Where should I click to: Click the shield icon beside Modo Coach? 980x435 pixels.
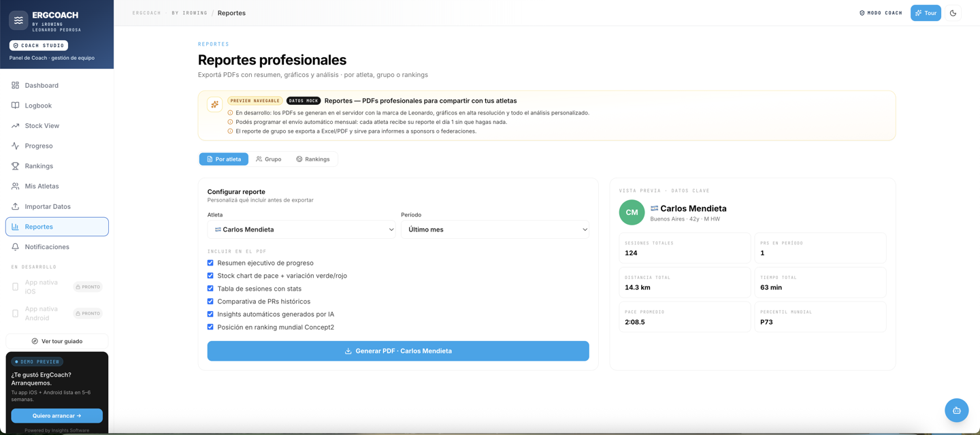(862, 13)
